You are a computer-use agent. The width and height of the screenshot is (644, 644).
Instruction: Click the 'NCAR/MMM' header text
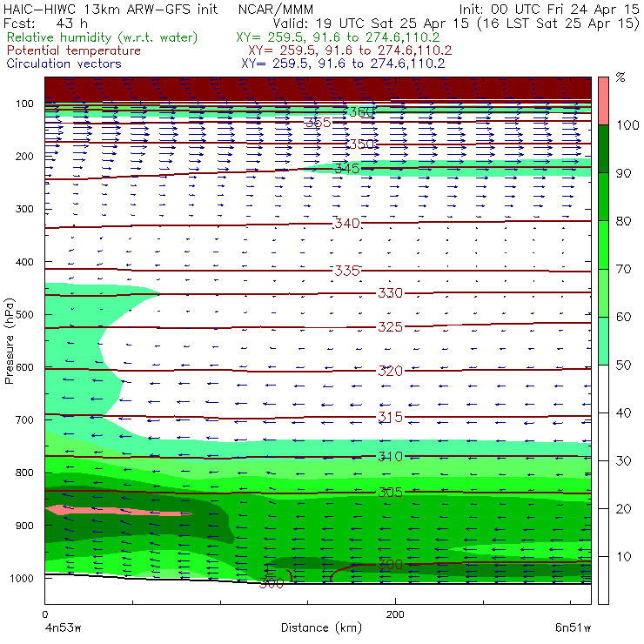point(276,9)
